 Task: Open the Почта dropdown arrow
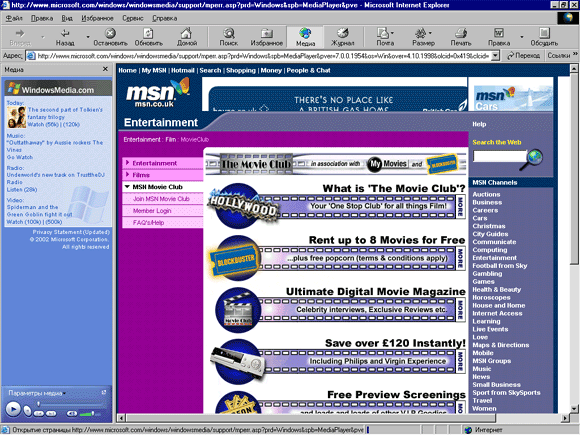392,33
